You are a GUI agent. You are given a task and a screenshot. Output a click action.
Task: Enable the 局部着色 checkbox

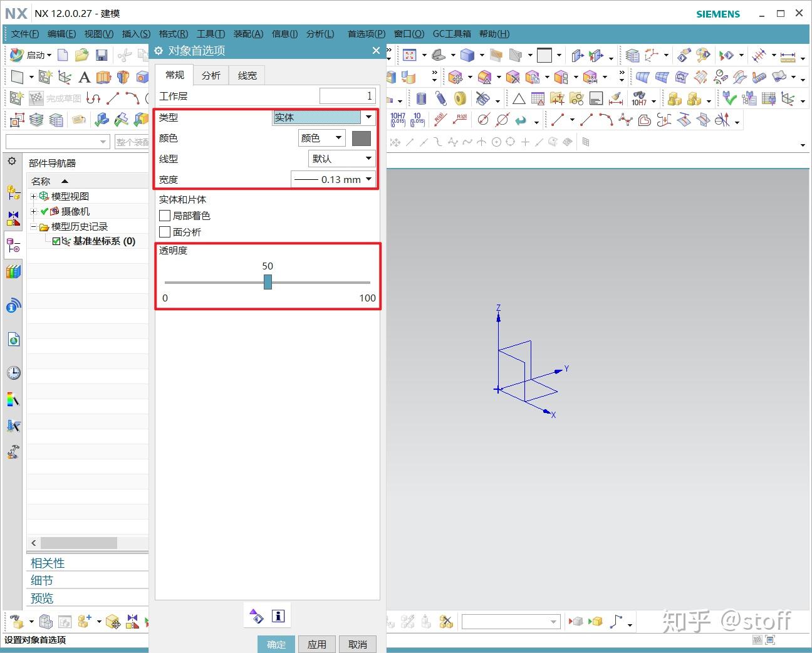click(x=165, y=216)
